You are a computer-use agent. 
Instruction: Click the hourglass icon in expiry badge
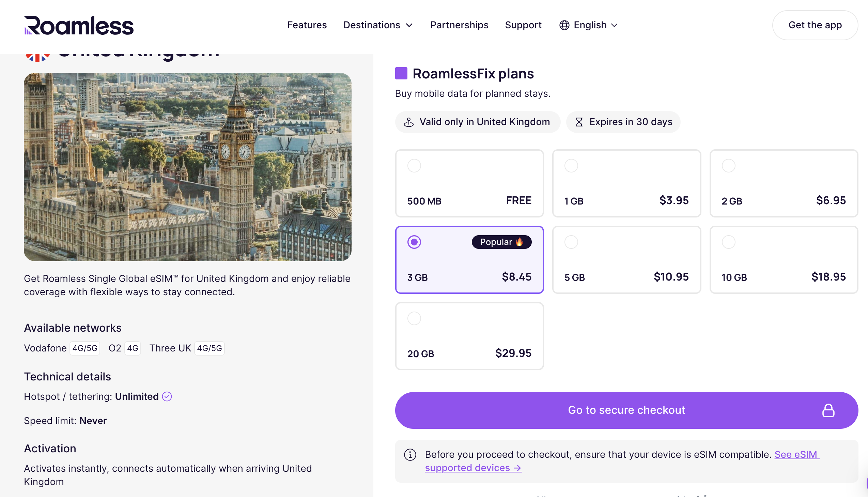pyautogui.click(x=579, y=122)
